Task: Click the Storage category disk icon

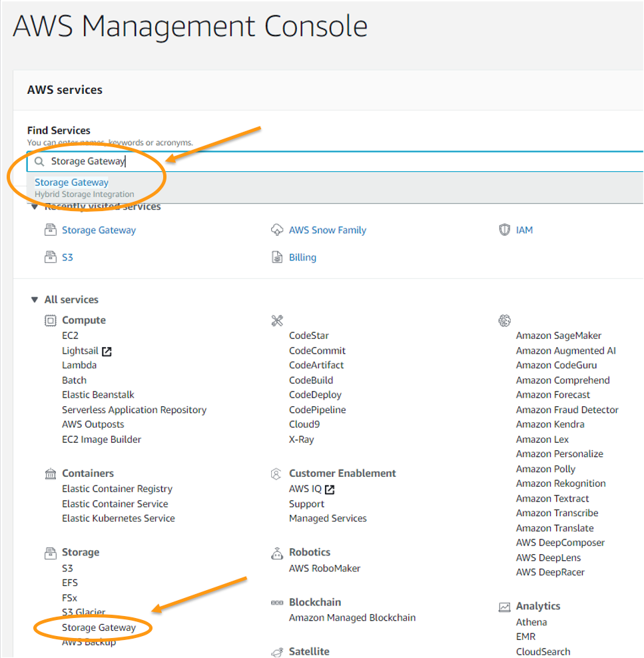Action: (50, 553)
